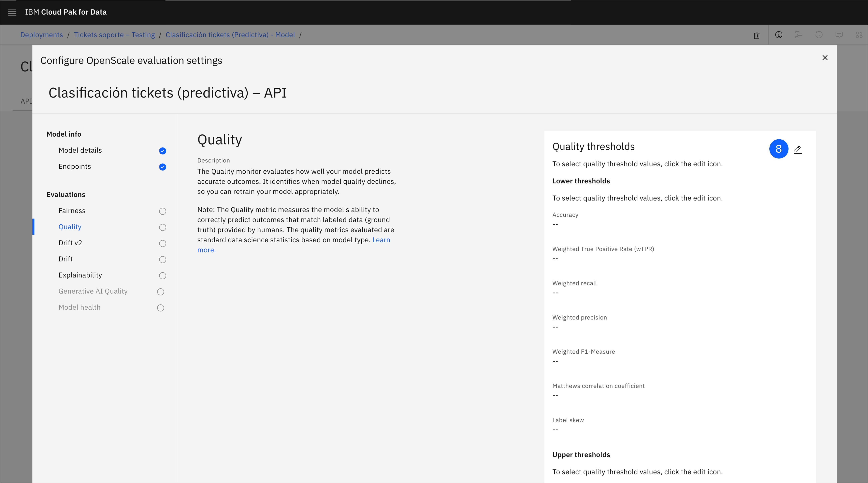Screen dimensions: 868x483
Task: Open Deployments breadcrumb link
Action: [x=41, y=35]
